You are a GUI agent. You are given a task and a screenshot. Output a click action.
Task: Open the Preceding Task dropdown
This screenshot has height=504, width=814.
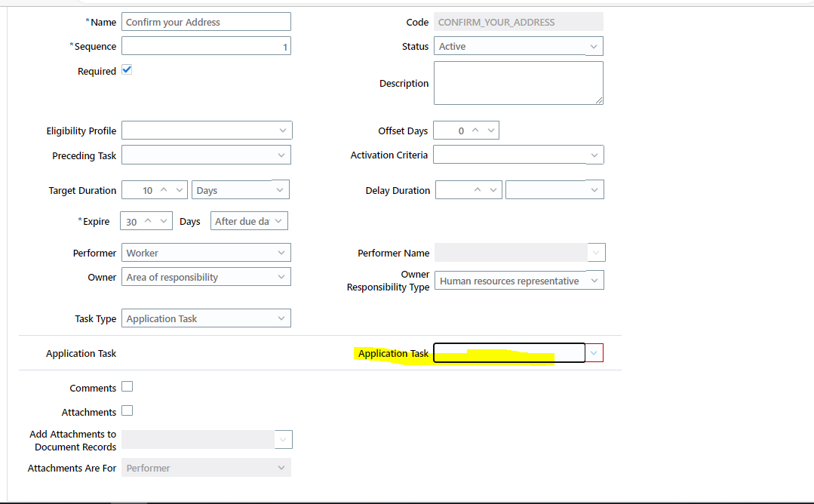(206, 155)
